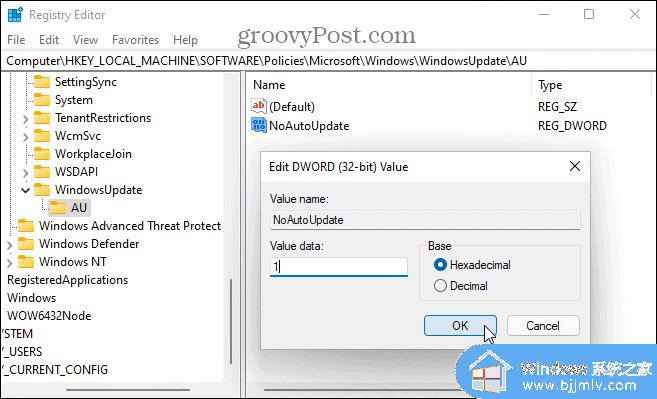Expand the Windows NT key
The height and width of the screenshot is (399, 657).
tap(10, 263)
